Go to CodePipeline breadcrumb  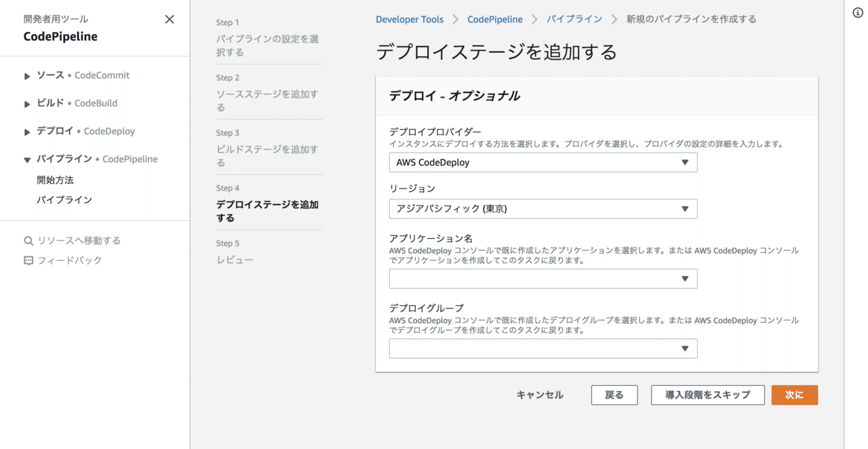(x=495, y=19)
